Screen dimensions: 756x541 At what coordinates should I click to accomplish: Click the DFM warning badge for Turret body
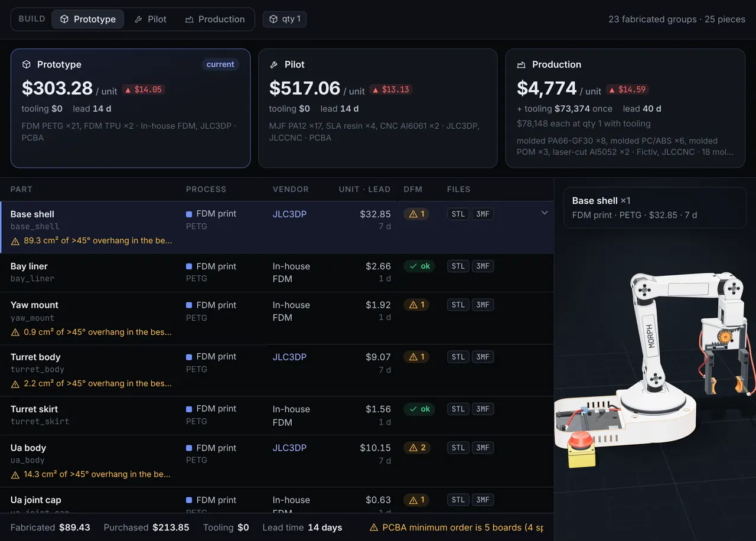417,357
